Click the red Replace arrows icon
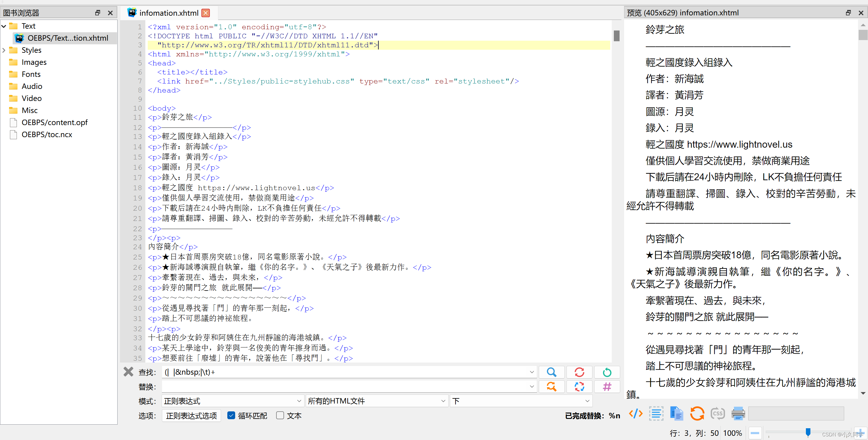The height and width of the screenshot is (440, 868). tap(579, 372)
